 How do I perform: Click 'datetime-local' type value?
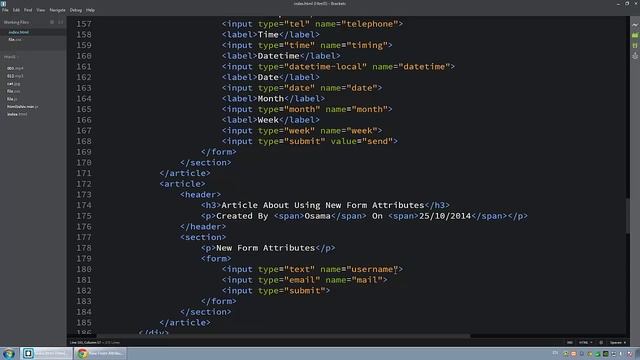(x=325, y=67)
